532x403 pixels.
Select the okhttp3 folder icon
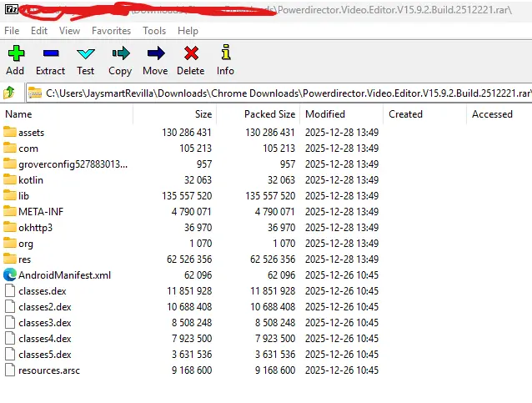click(10, 227)
